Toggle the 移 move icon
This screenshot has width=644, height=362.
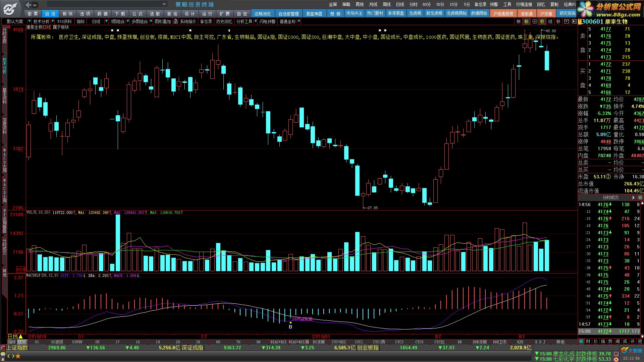(558, 21)
